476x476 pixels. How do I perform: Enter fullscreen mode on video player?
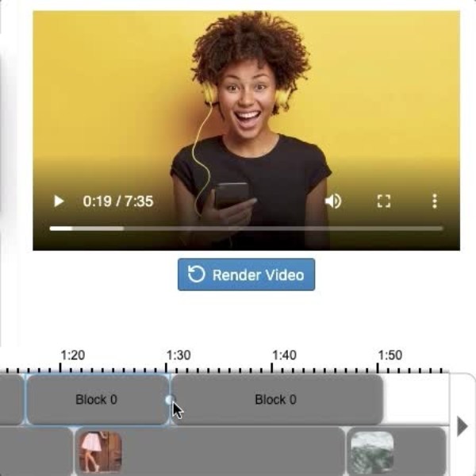[384, 201]
